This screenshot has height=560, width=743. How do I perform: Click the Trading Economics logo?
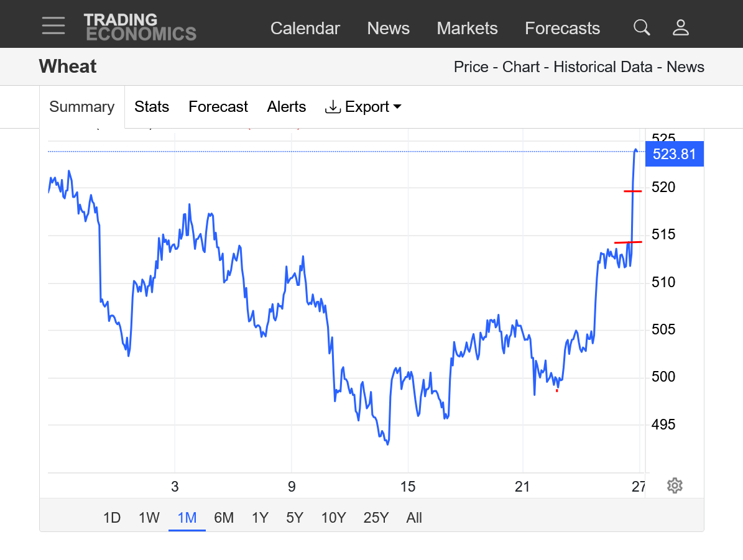(x=140, y=27)
